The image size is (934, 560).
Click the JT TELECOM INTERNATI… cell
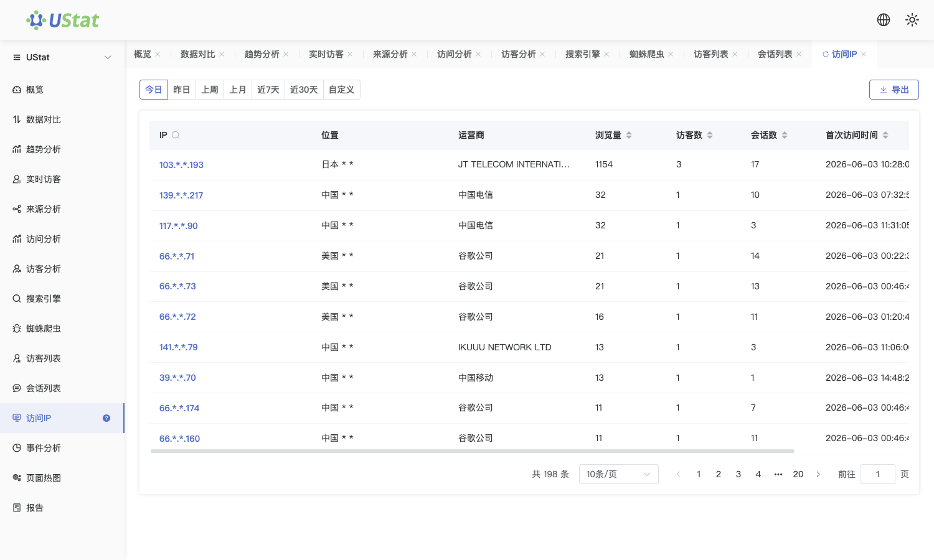(x=514, y=164)
